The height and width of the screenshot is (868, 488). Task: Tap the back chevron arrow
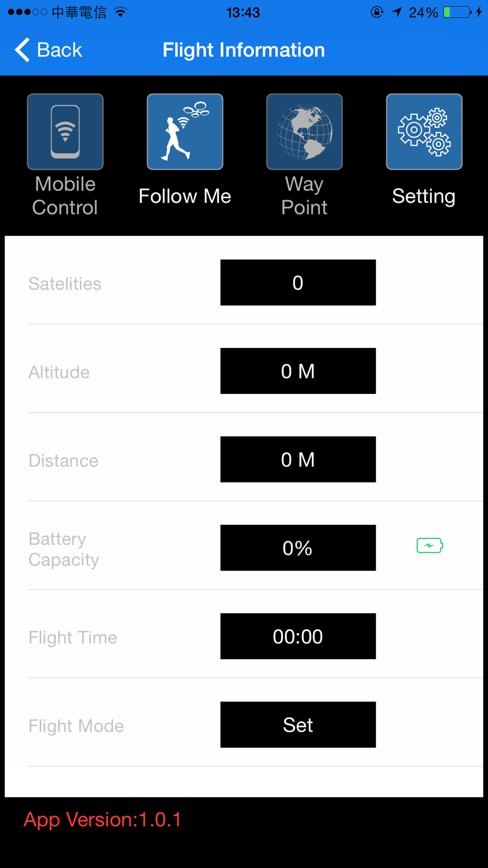[x=22, y=50]
